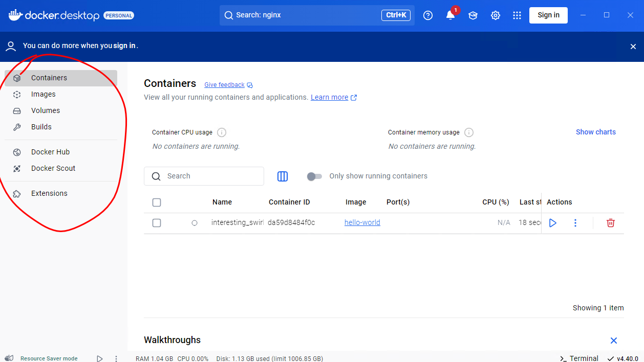
Task: Dismiss the Walkthroughs section with X
Action: tap(614, 341)
